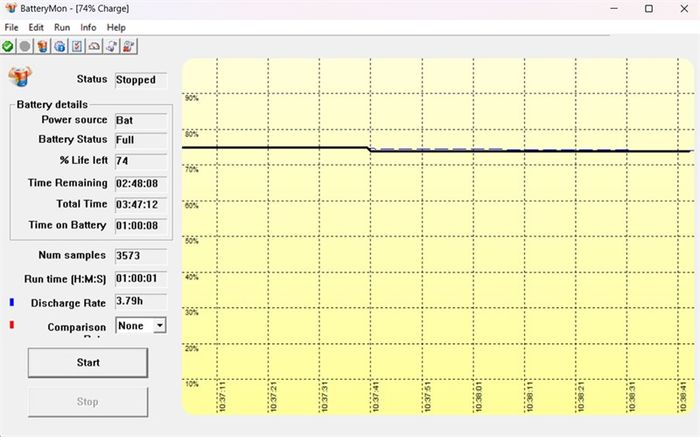Click the % Life left value 74
The width and height of the screenshot is (700, 437).
[x=141, y=161]
